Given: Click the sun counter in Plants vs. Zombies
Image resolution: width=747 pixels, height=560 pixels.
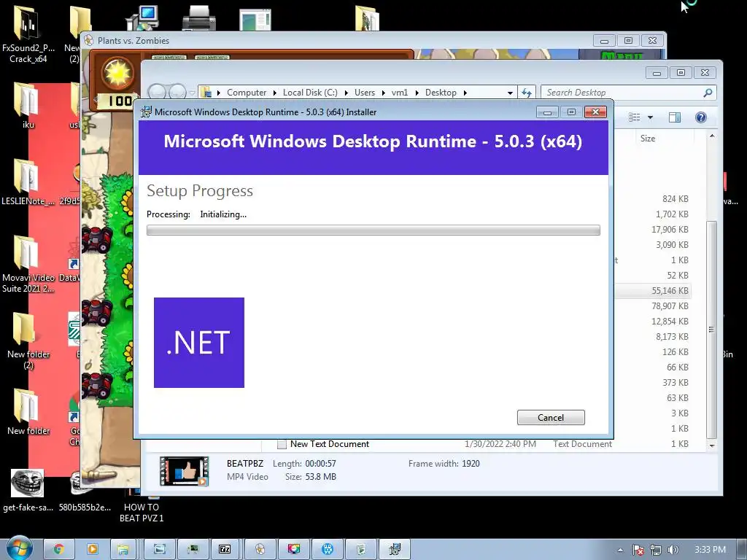Looking at the screenshot, I should [116, 79].
